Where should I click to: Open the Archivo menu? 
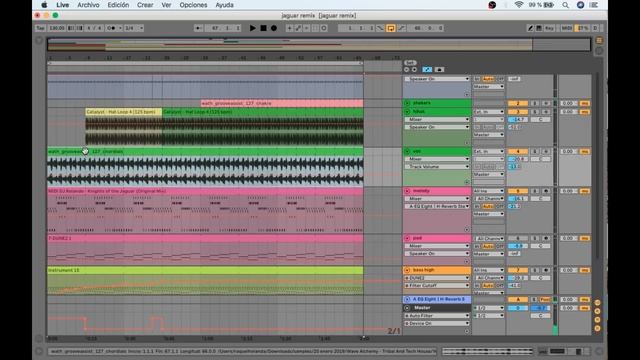pyautogui.click(x=88, y=5)
